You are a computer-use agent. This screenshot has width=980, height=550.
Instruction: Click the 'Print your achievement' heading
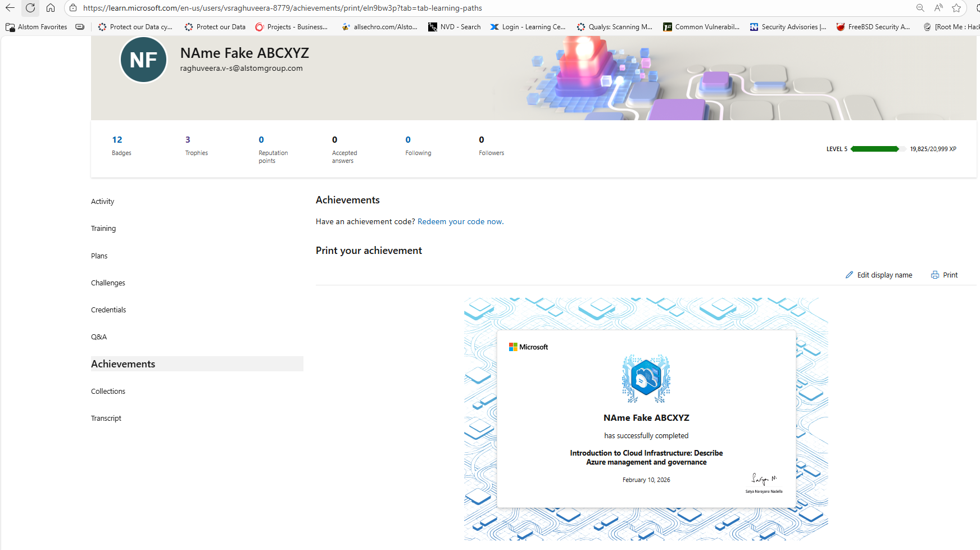pos(369,251)
